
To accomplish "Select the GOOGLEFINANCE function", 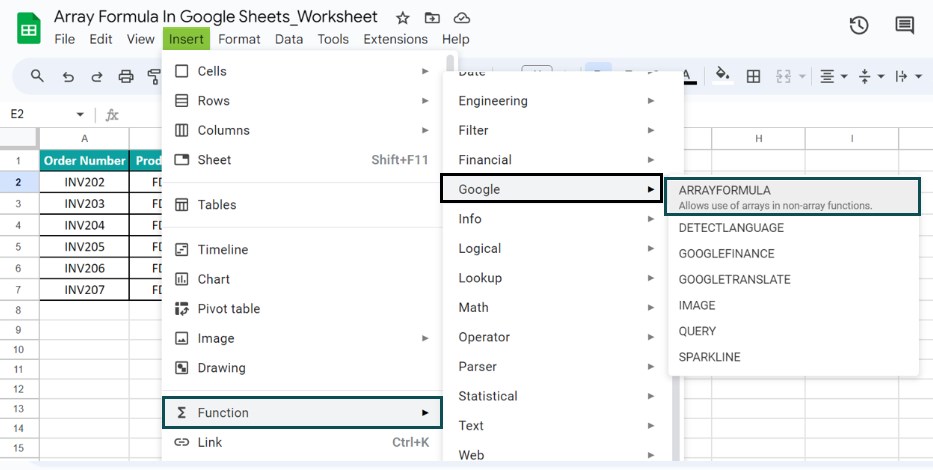I will click(x=794, y=253).
